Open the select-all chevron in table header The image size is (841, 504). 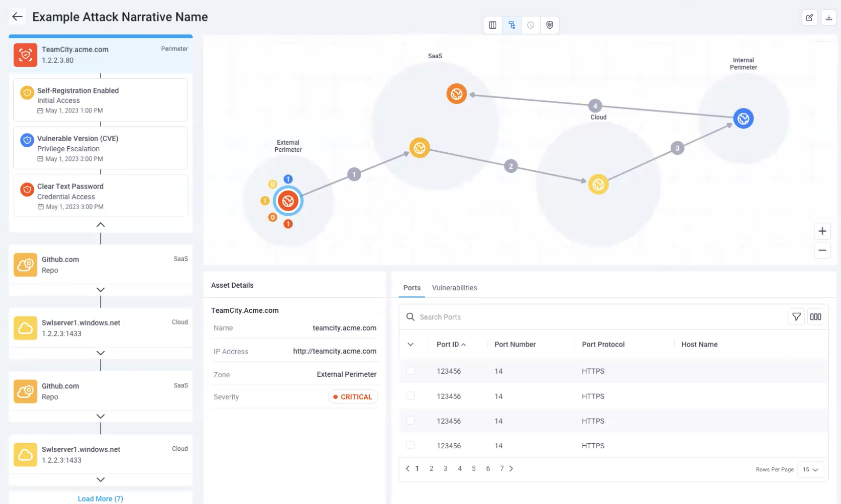(410, 345)
